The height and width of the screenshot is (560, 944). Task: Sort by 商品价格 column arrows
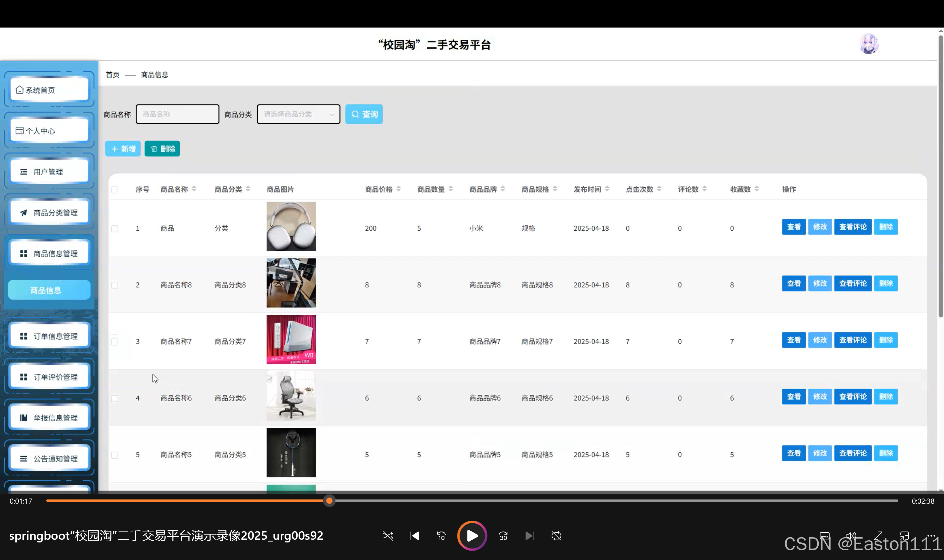[x=399, y=189]
